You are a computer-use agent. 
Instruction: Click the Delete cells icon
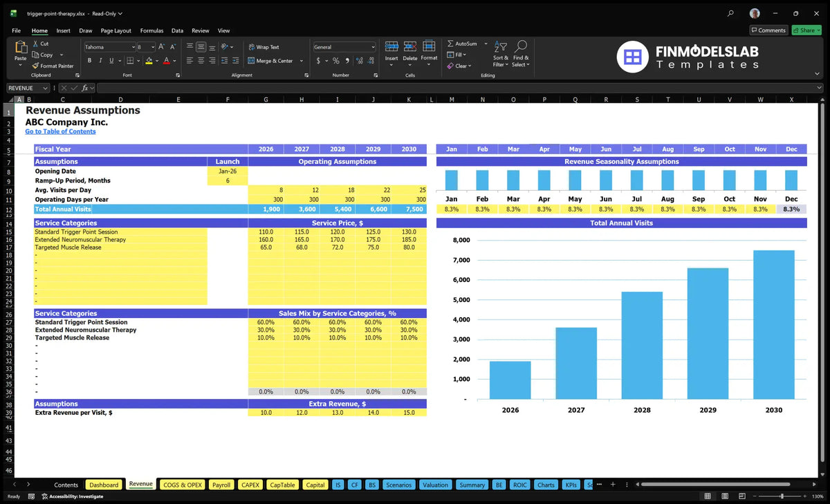point(410,46)
